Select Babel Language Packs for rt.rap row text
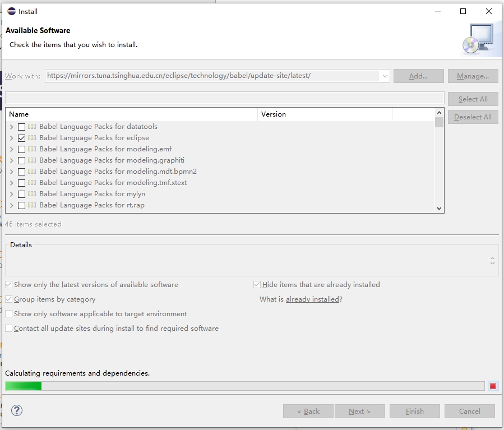 pyautogui.click(x=92, y=205)
